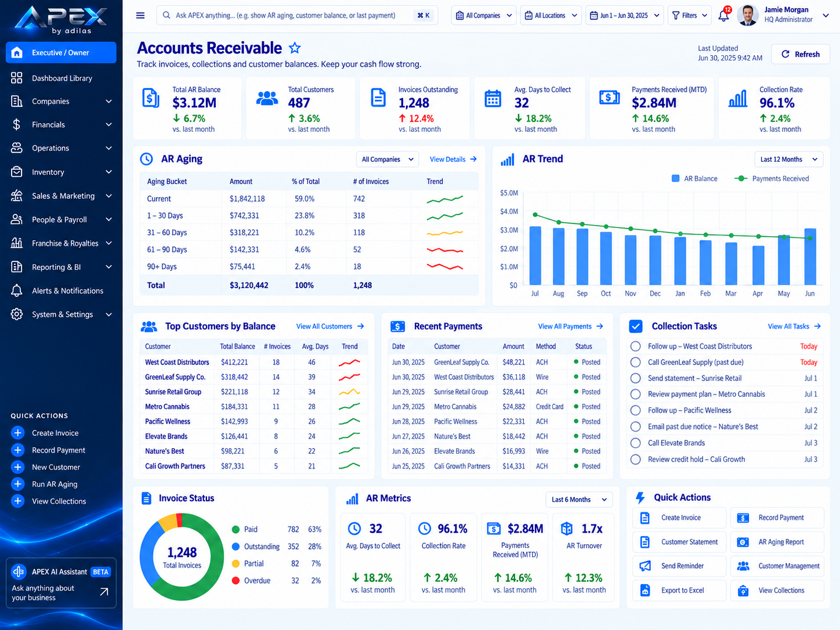Click the AR Aging clock icon
Viewport: 840px width, 630px height.
pos(147,159)
